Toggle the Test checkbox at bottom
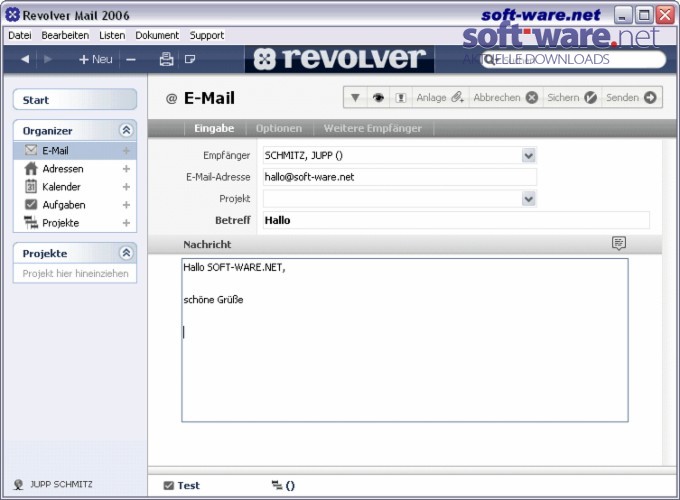Image resolution: width=680 pixels, height=500 pixels. click(x=168, y=485)
